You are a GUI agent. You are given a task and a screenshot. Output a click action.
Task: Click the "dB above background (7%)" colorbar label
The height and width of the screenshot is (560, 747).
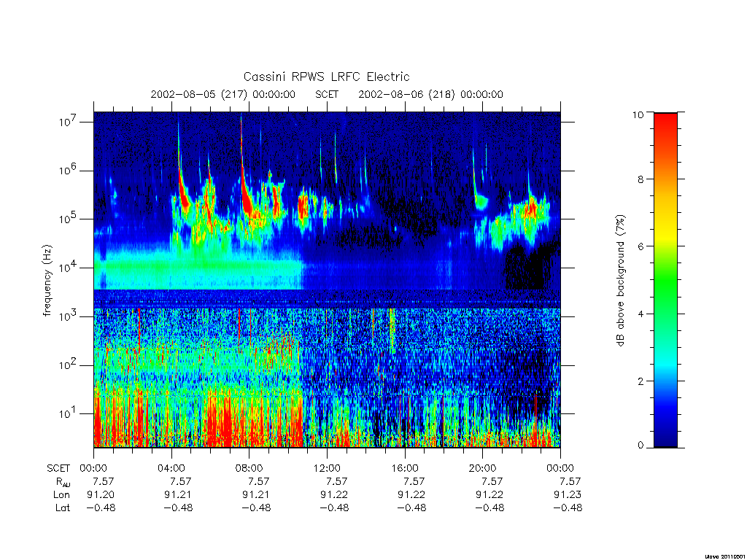(x=620, y=281)
